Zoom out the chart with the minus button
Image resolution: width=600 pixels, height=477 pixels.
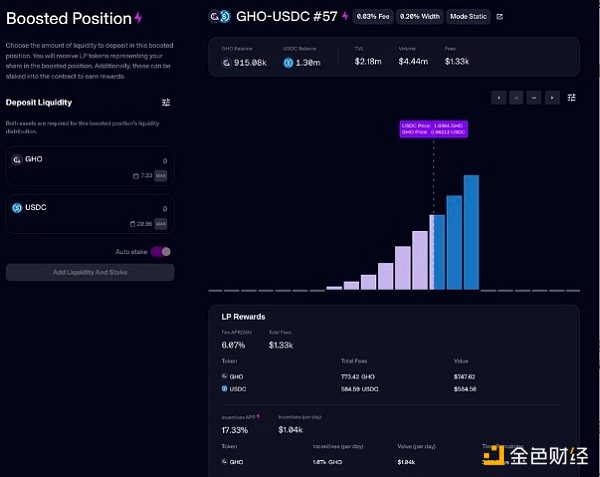[534, 98]
